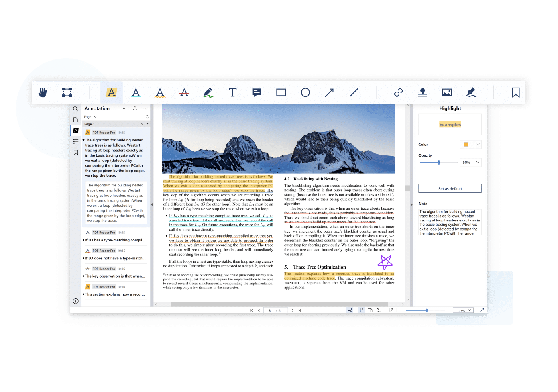558x392 pixels.
Task: Expand the 'If LO has a type-matching' annotation
Action: coord(83,240)
